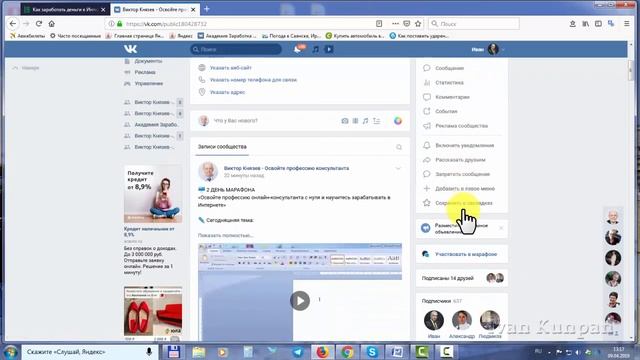
Task: Click the VK search field
Action: coord(236,49)
